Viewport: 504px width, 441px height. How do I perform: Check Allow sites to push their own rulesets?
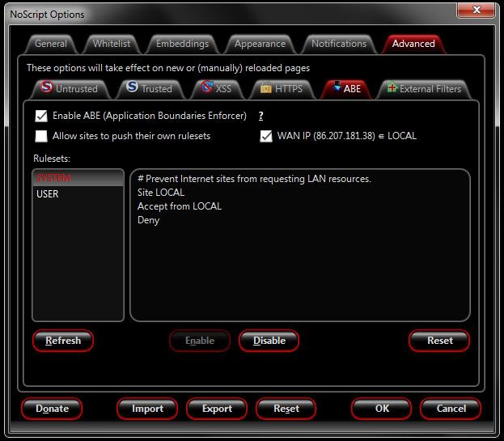[41, 136]
